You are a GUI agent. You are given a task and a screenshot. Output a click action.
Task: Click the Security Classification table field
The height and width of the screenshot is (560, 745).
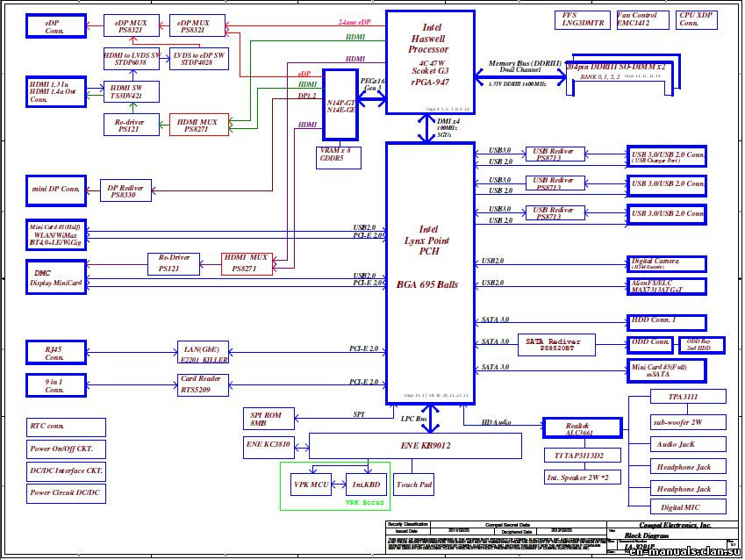pyautogui.click(x=409, y=522)
